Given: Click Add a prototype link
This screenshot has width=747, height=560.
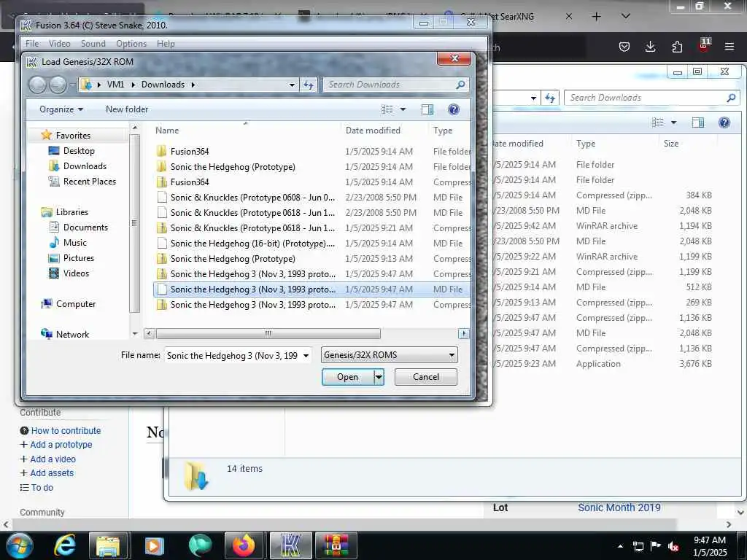Looking at the screenshot, I should point(61,445).
